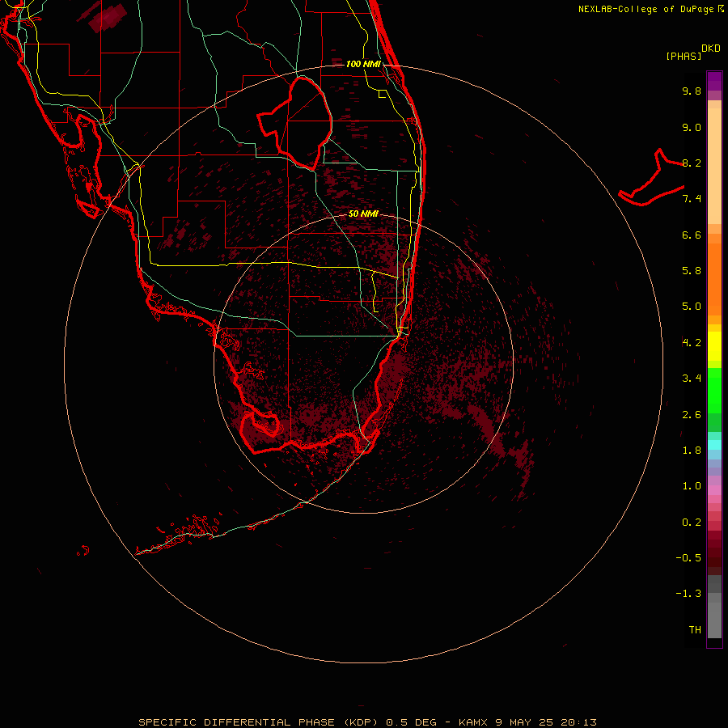Click the 4.2 scale value

point(692,343)
